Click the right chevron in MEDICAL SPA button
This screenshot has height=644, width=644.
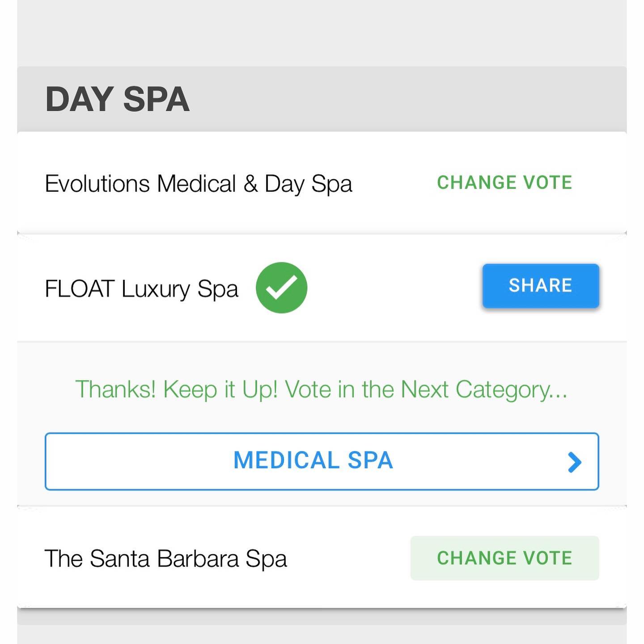574,462
